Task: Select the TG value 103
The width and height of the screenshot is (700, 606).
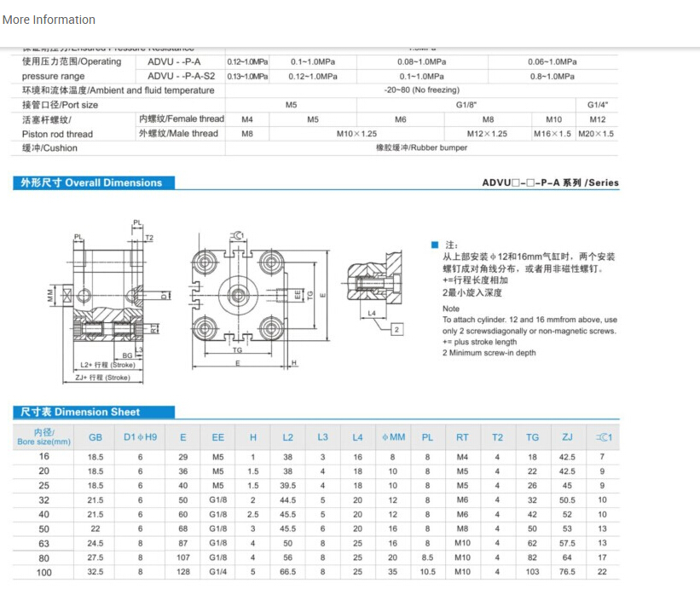Action: pos(532,572)
